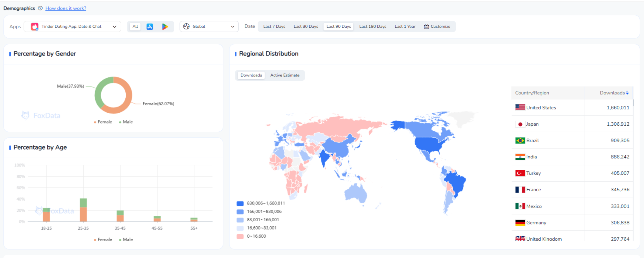Screen dimensions: 644x258
Task: Click the calendar icon next to Customize
Action: click(x=426, y=27)
